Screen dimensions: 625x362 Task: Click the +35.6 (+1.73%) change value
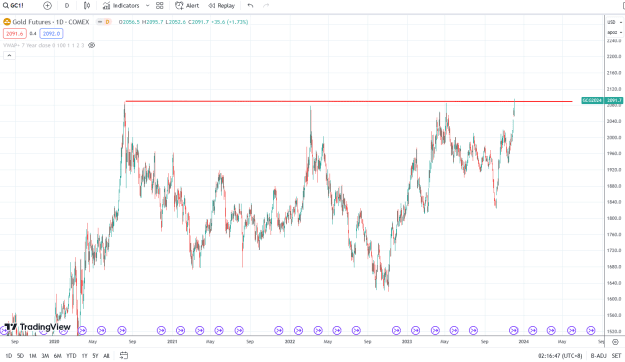(230, 22)
